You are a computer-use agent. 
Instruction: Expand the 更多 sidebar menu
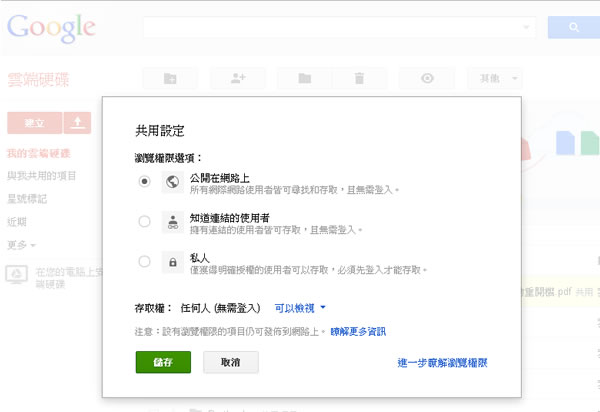click(x=21, y=245)
